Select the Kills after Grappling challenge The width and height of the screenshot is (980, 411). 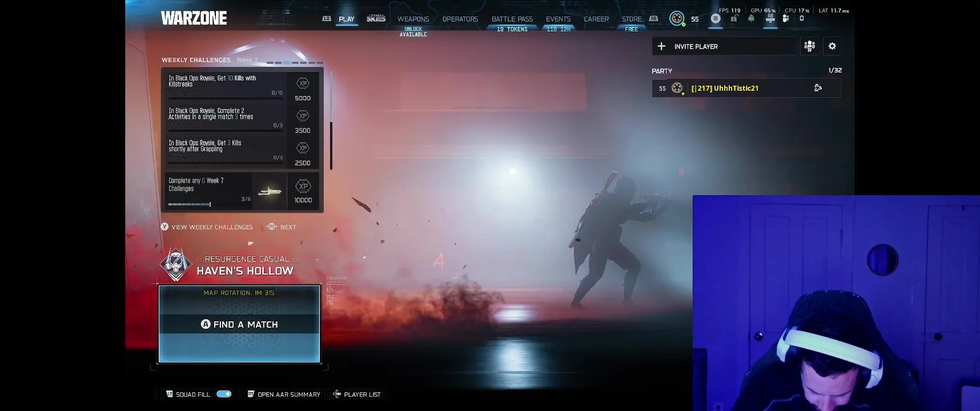click(242, 151)
